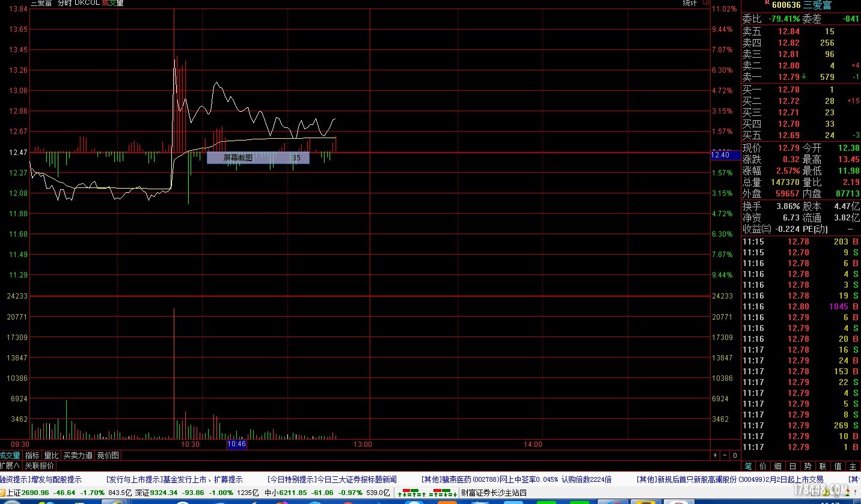The image size is (861, 504).
Task: Click the 委比 value -79.41%
Action: (784, 19)
